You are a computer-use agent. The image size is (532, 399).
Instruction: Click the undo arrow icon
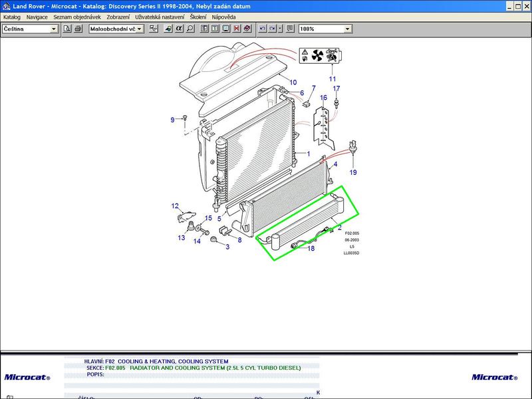pyautogui.click(x=263, y=29)
